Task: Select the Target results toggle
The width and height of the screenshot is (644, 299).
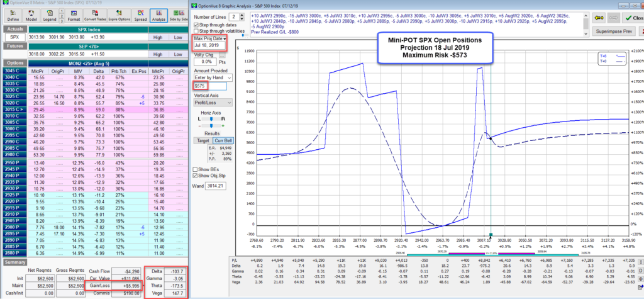Action: (x=202, y=140)
